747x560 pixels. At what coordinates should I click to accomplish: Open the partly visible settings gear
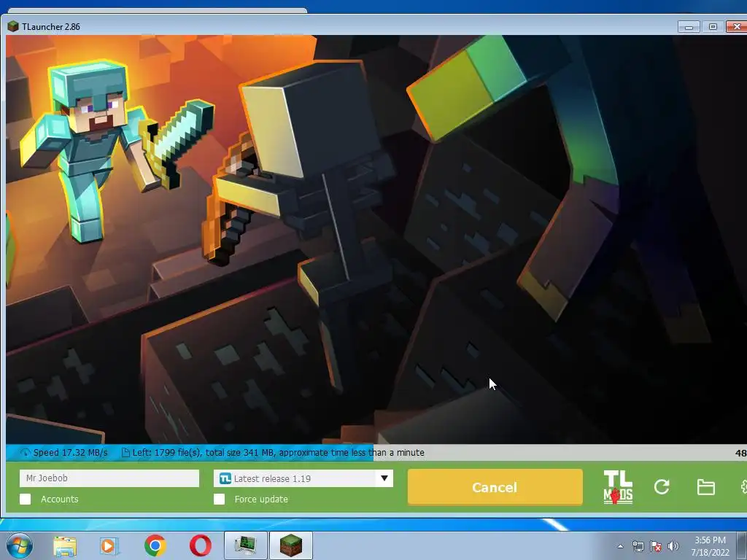743,486
